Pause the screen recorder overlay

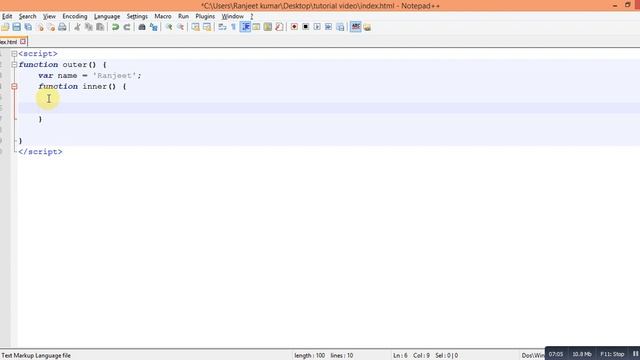(x=636, y=354)
